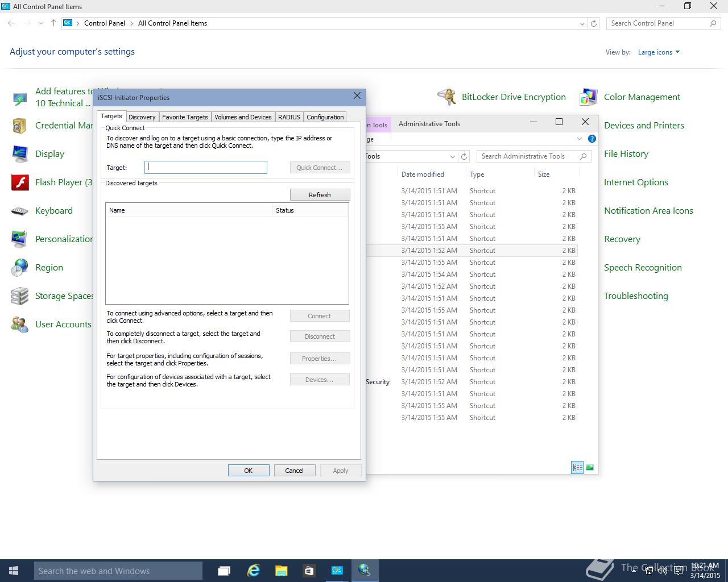Open the Keyboard icon
The width and height of the screenshot is (728, 582).
click(x=20, y=211)
